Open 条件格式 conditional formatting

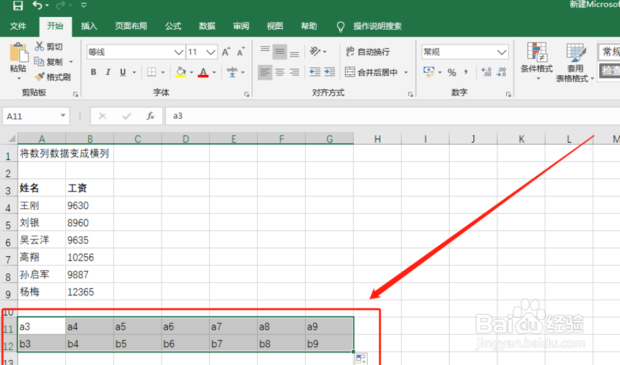537,61
